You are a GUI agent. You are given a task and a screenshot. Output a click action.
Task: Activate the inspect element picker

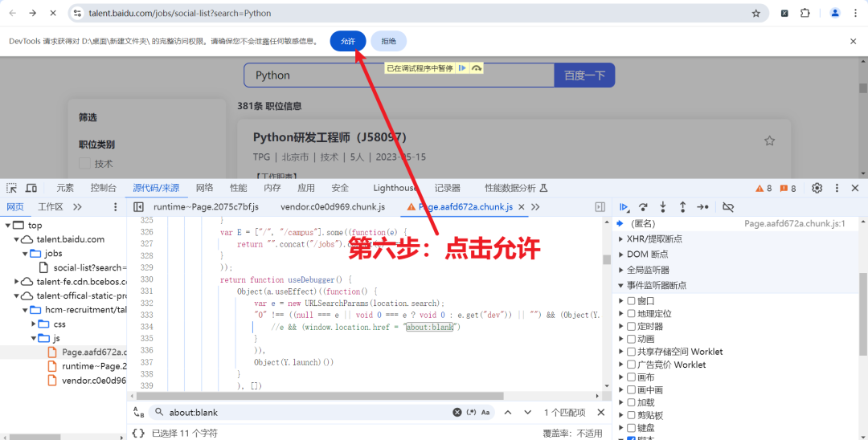click(11, 188)
